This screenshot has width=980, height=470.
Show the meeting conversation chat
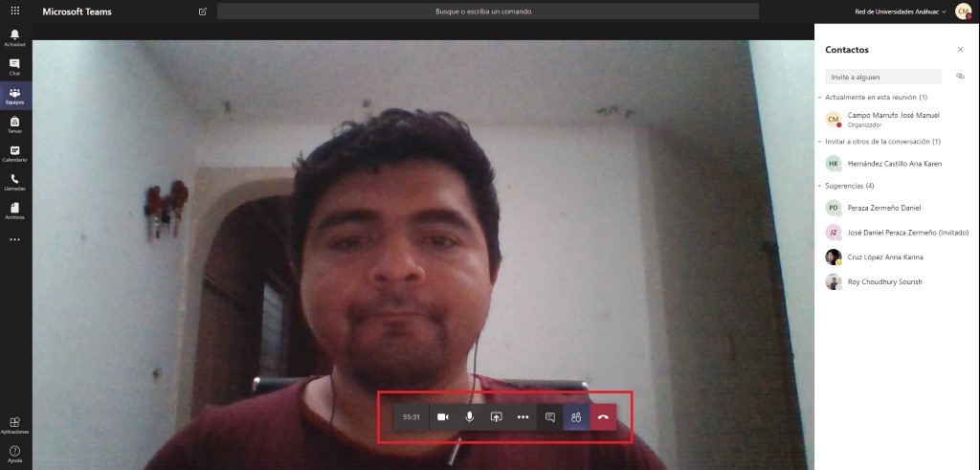coord(550,417)
